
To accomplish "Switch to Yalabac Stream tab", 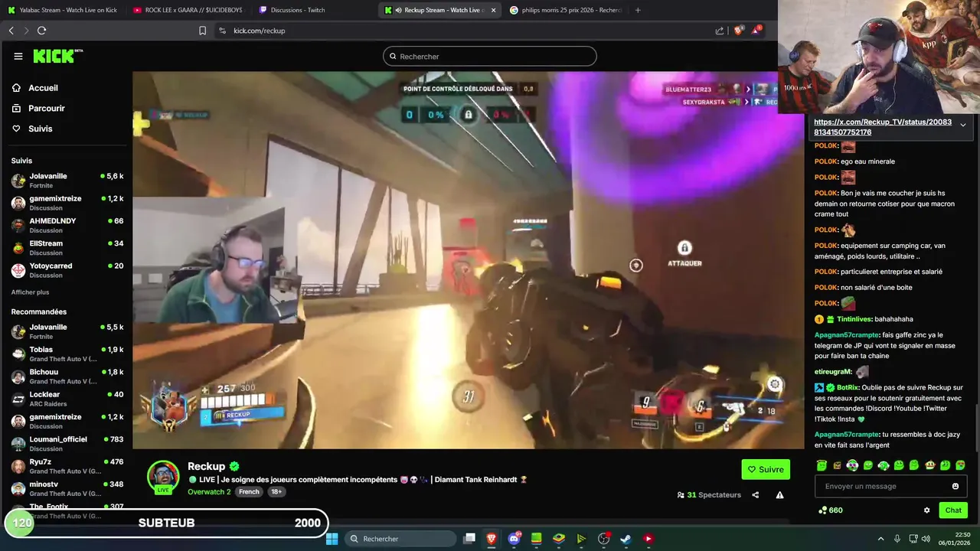I will 63,10.
